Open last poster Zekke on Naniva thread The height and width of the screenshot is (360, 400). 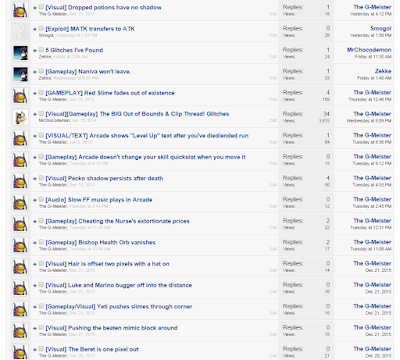pos(383,71)
